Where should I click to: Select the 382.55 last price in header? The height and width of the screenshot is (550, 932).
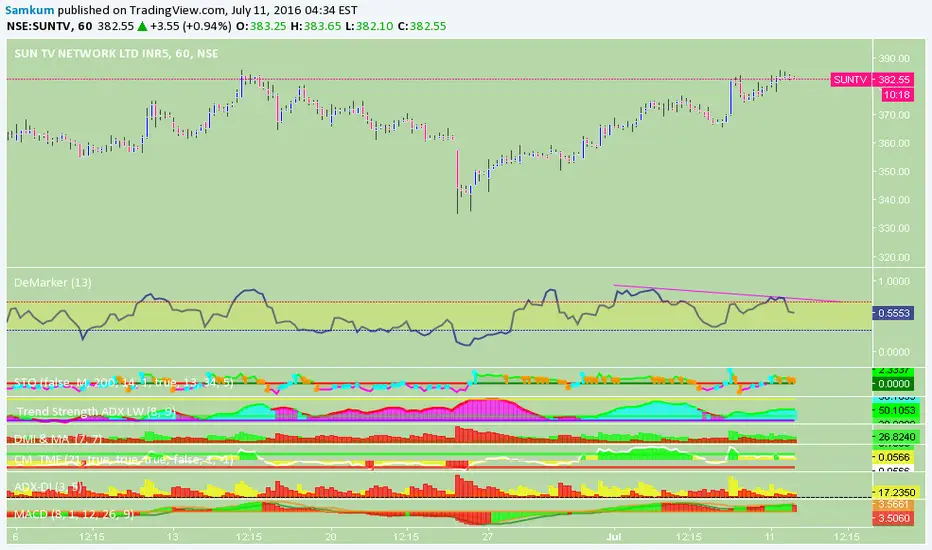point(115,26)
